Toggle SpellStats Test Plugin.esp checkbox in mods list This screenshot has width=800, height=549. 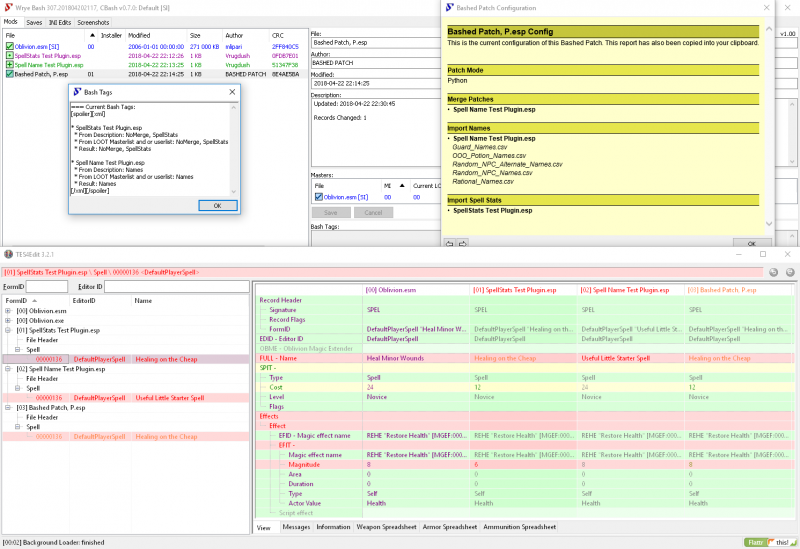coord(9,56)
